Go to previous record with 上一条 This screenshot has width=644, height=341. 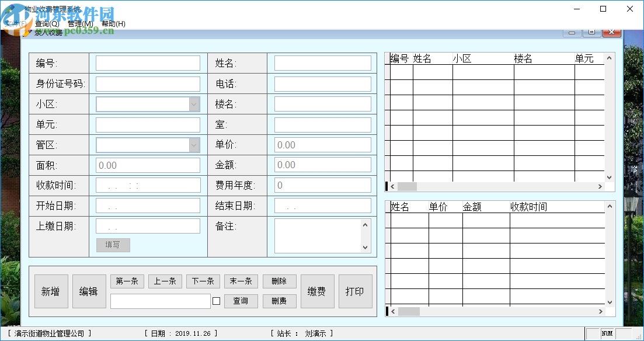165,281
